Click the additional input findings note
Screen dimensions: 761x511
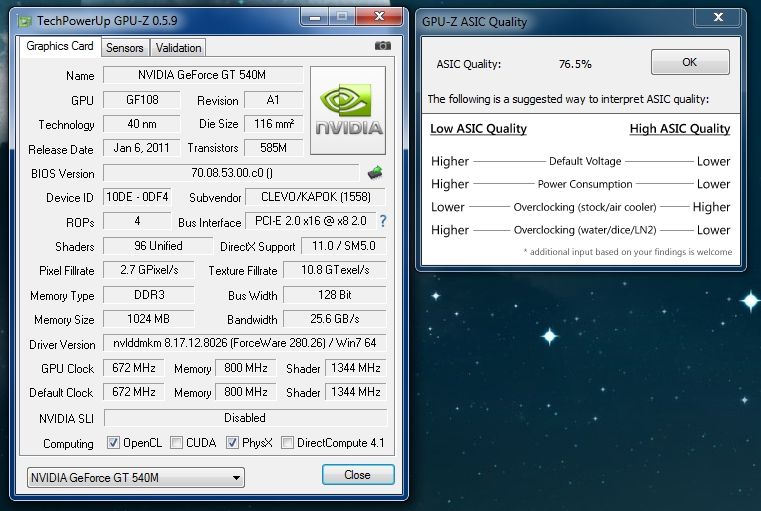628,252
